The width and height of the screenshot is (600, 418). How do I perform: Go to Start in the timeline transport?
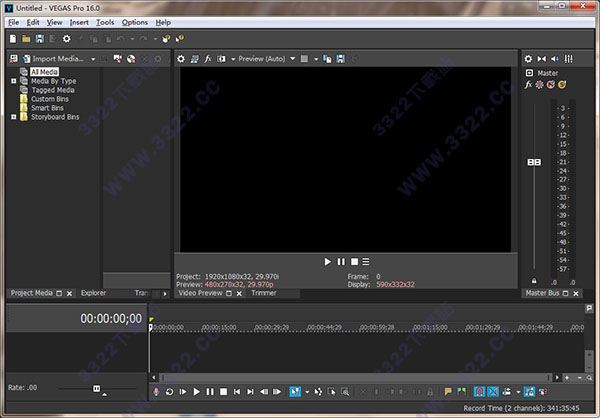[x=237, y=392]
